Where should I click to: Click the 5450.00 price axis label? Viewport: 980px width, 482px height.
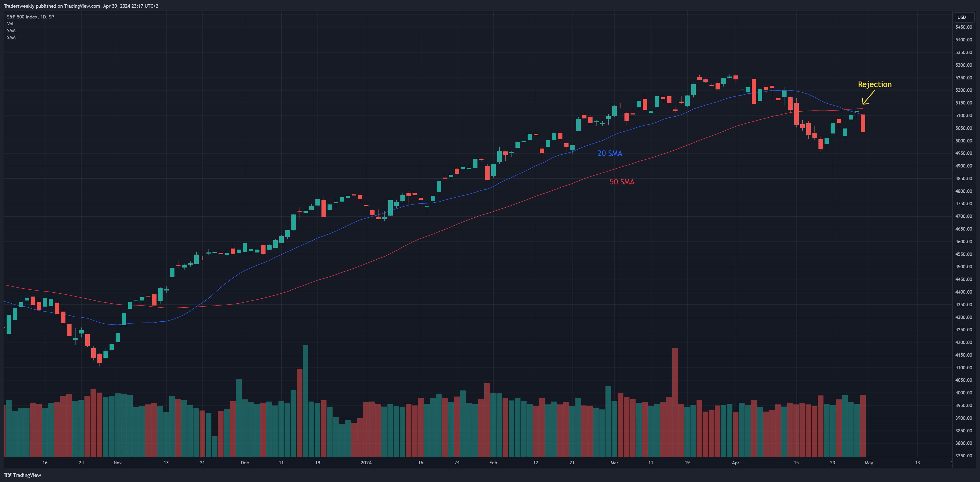point(964,27)
